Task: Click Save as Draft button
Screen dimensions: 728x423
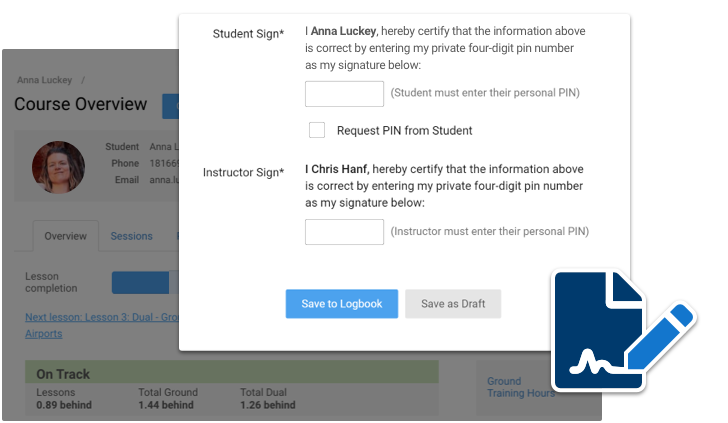Action: tap(453, 304)
